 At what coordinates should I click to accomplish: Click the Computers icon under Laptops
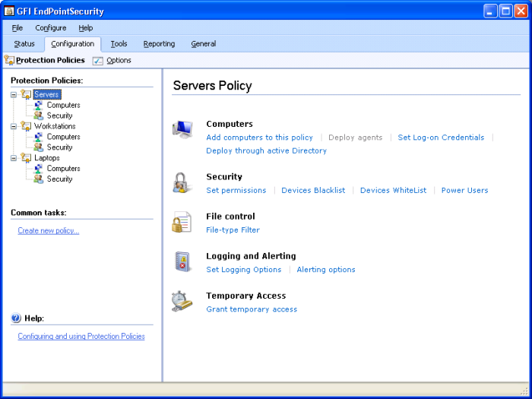tap(39, 168)
